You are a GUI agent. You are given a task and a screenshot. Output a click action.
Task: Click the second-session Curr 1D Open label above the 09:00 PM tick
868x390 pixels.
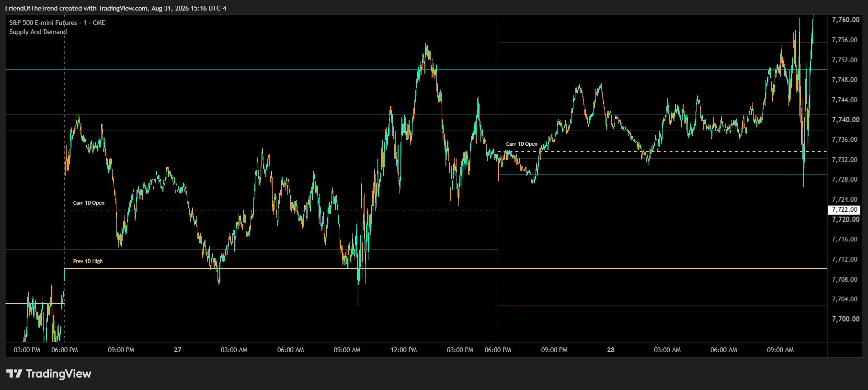click(522, 144)
